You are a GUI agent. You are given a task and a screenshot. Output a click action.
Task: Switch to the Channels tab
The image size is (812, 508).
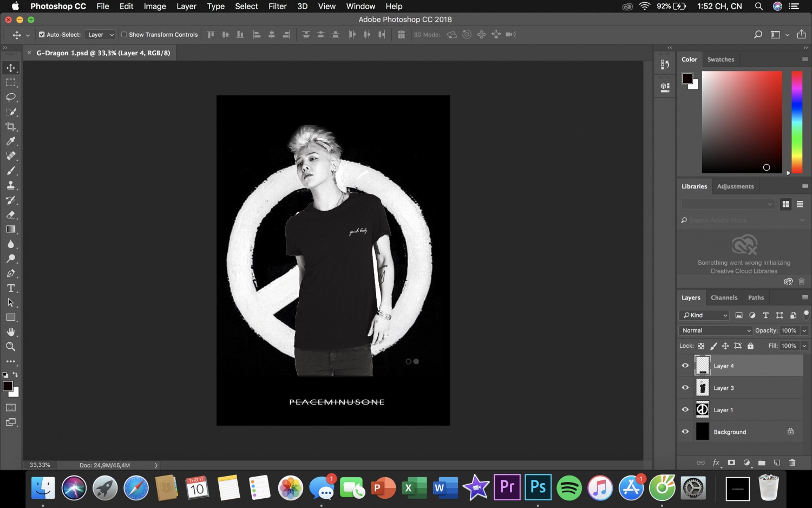tap(724, 298)
